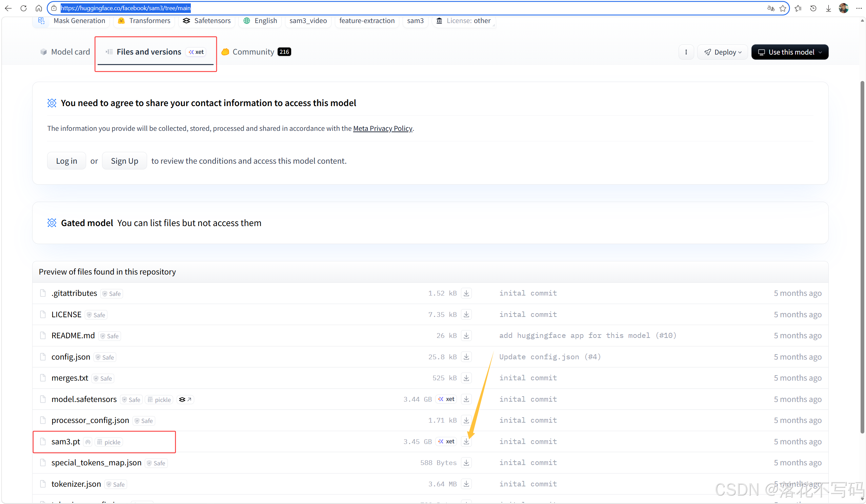This screenshot has height=504, width=866.
Task: Click the browser home icon
Action: click(39, 8)
